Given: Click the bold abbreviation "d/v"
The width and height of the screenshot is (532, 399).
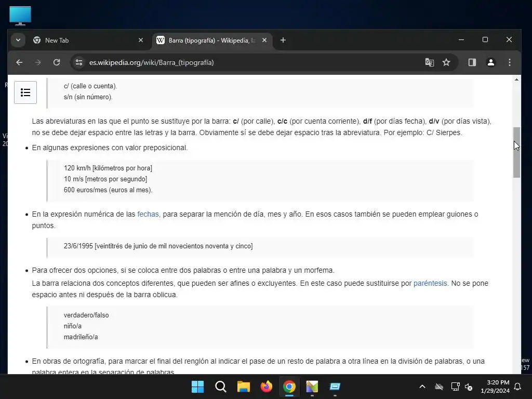Looking at the screenshot, I should click(434, 121).
